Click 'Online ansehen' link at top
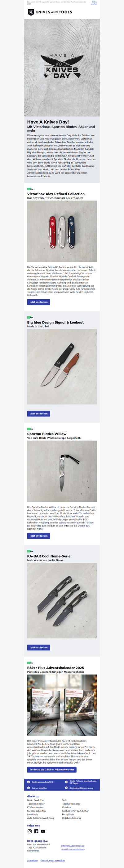The height and width of the screenshot is (868, 124). pos(94,3)
